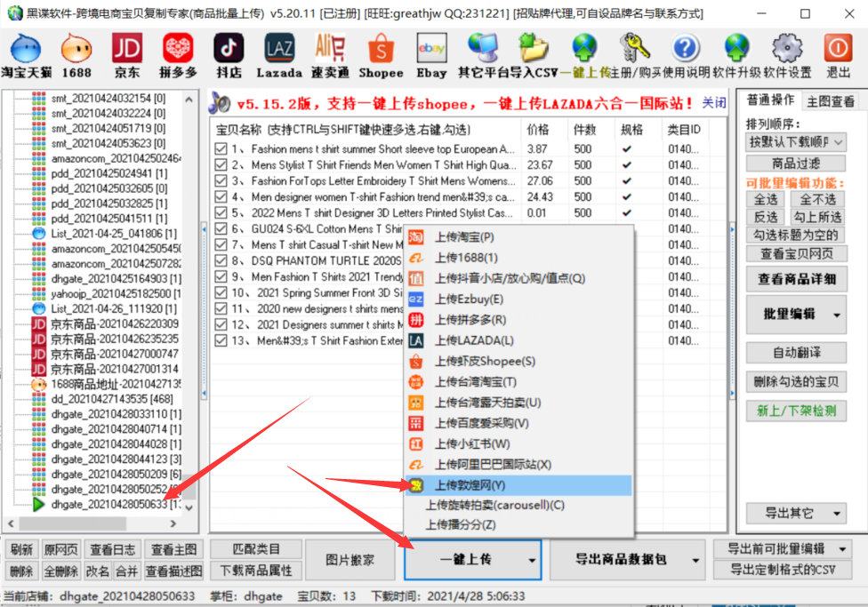Screen dimensions: 868x607
Task: Sort by the 价格 column header
Action: 544,130
